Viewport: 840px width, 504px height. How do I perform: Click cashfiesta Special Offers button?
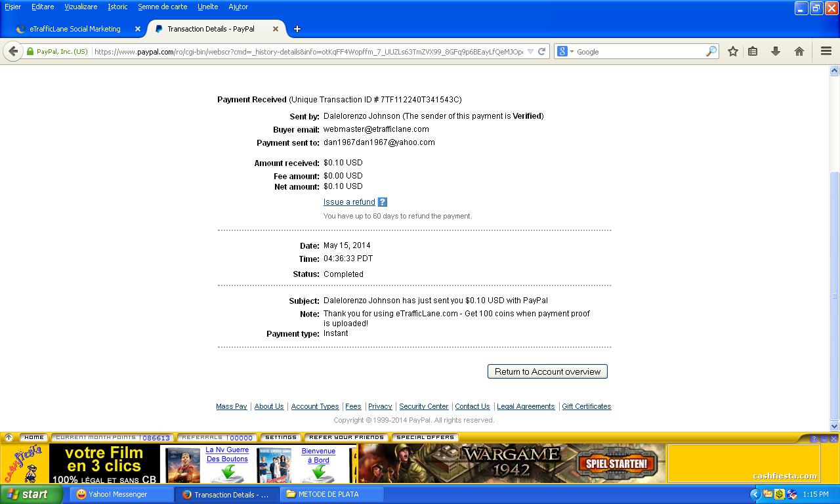[425, 438]
